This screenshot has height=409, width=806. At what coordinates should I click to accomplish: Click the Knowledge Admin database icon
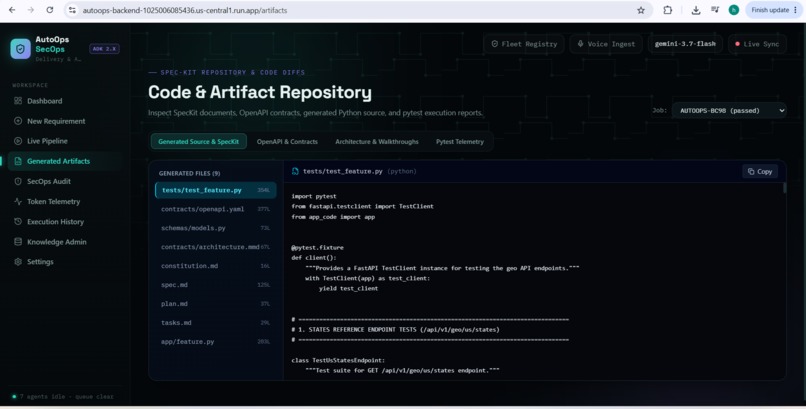(x=18, y=241)
